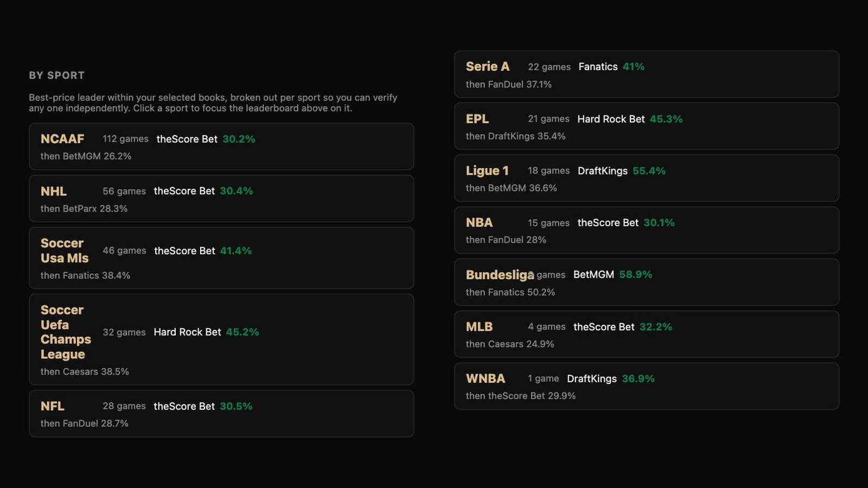This screenshot has width=868, height=488.
Task: Click the 41.4% value in MLS card
Action: pyautogui.click(x=235, y=251)
